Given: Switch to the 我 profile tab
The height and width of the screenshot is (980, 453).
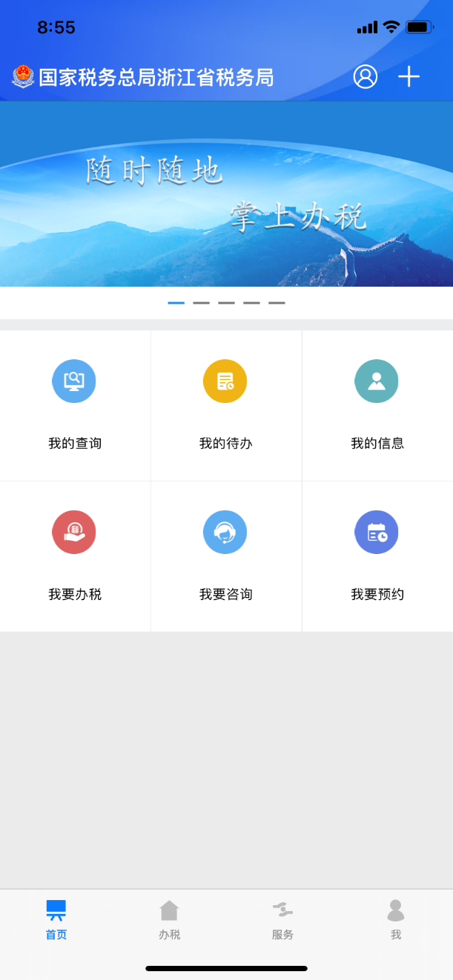Looking at the screenshot, I should [x=396, y=920].
